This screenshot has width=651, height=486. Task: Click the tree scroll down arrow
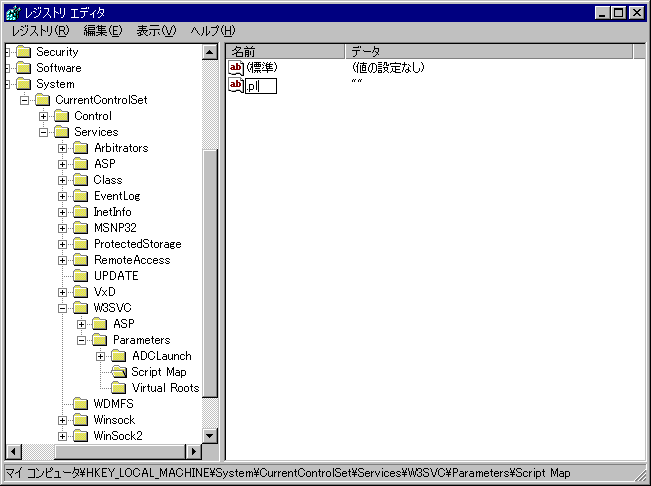(210, 436)
